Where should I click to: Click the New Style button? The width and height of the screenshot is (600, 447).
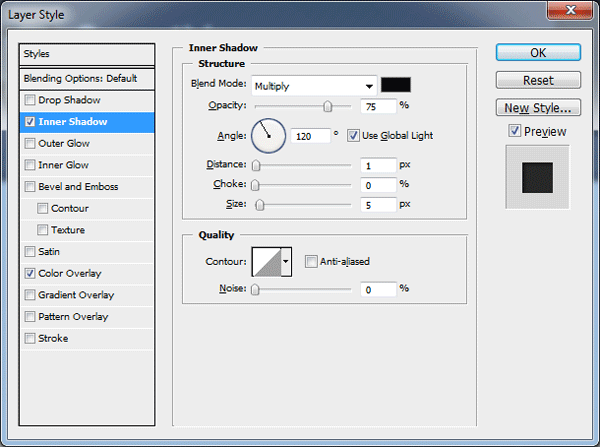[x=538, y=107]
